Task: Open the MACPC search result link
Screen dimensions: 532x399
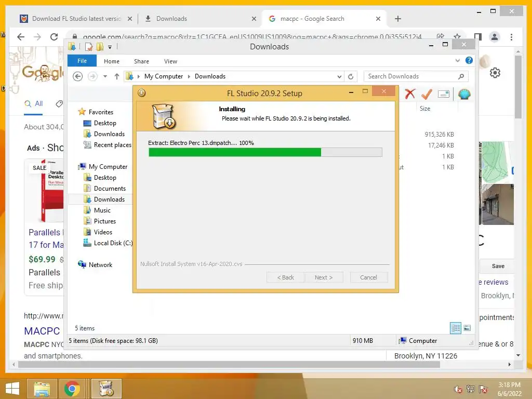Action: click(x=42, y=331)
